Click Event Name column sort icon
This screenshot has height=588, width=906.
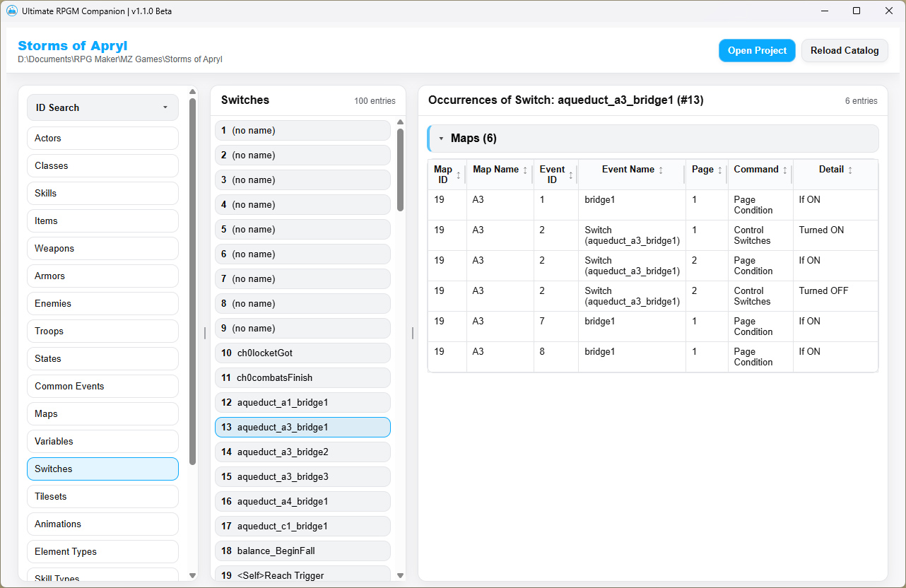pyautogui.click(x=661, y=170)
